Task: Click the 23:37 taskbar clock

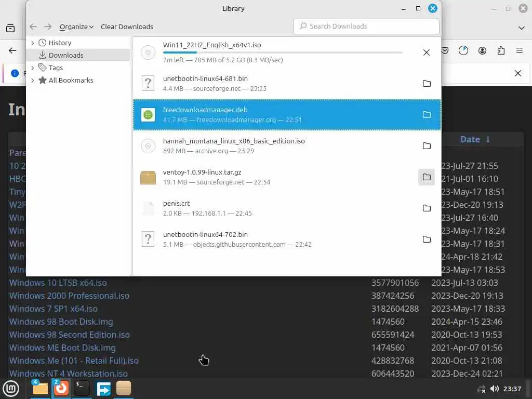Action: pyautogui.click(x=512, y=389)
